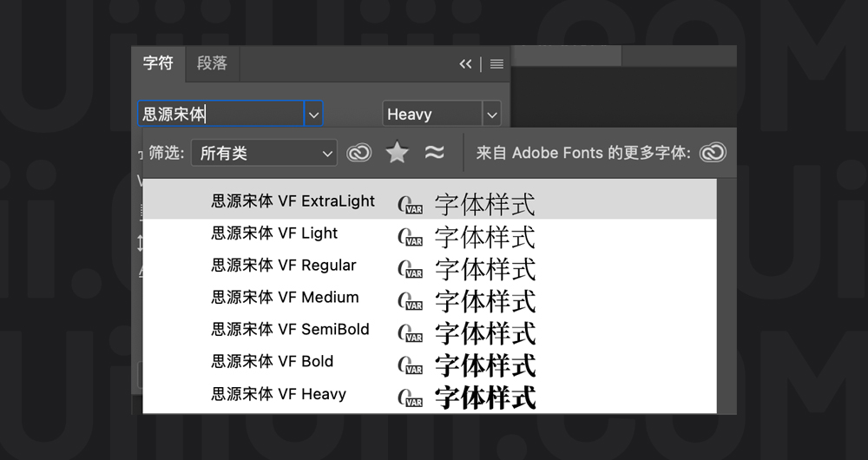868x460 pixels.
Task: Open the 所有类 filter dropdown
Action: 264,153
